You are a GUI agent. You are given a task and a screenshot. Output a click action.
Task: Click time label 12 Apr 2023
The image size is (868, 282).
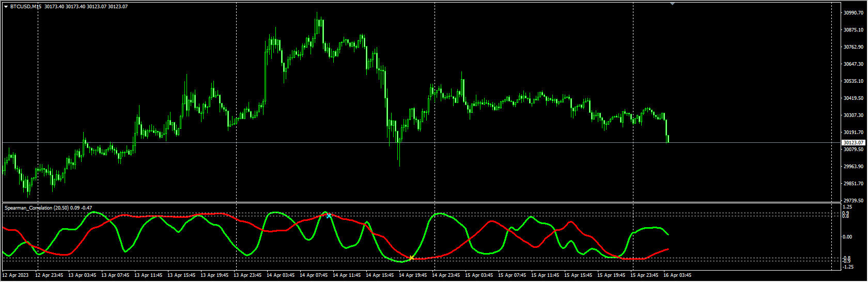[x=16, y=275]
